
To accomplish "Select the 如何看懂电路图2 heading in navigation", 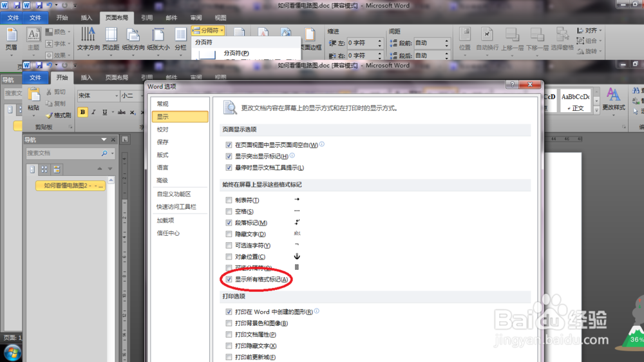I will click(71, 186).
